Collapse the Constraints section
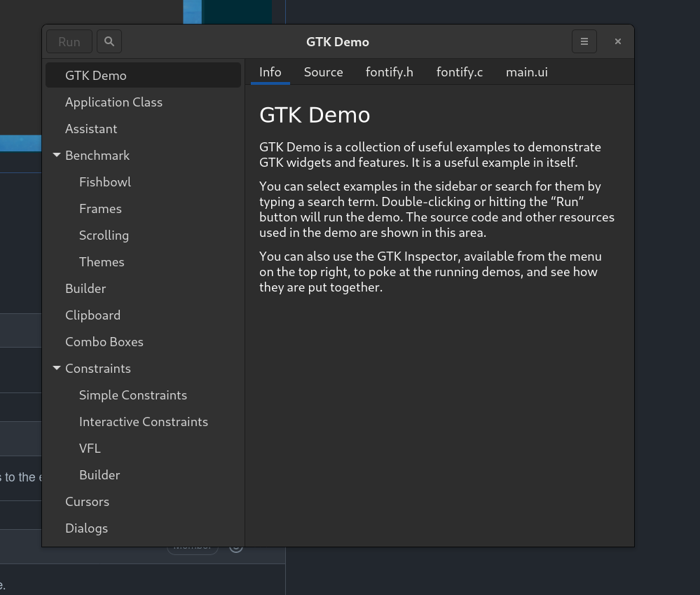Screen dimensions: 700x595 (x=57, y=368)
